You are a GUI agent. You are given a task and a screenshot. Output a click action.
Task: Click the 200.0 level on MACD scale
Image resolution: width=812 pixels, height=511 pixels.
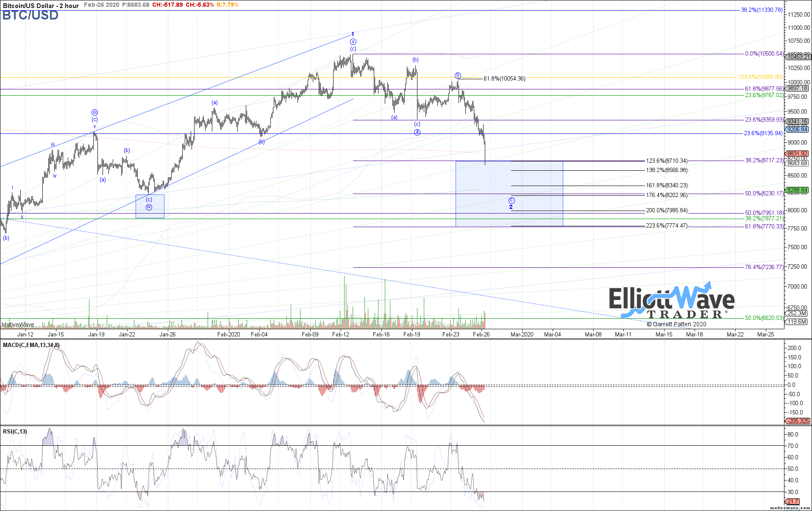tap(794, 348)
